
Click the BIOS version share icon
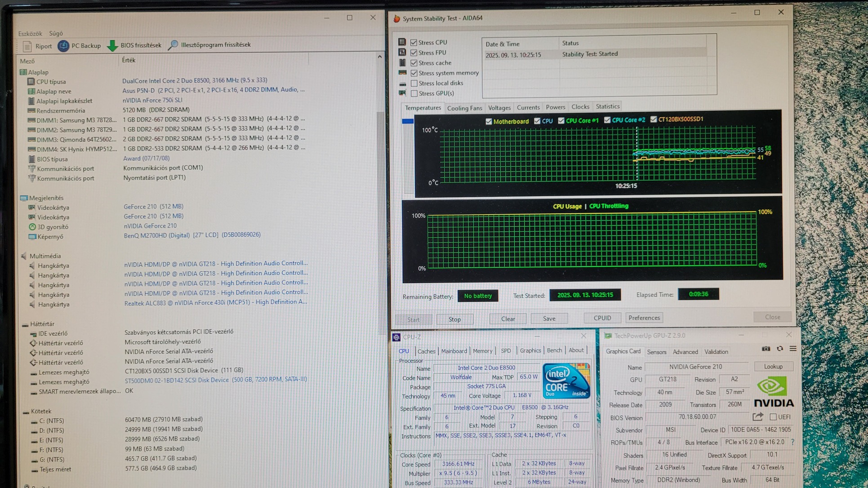tap(758, 417)
